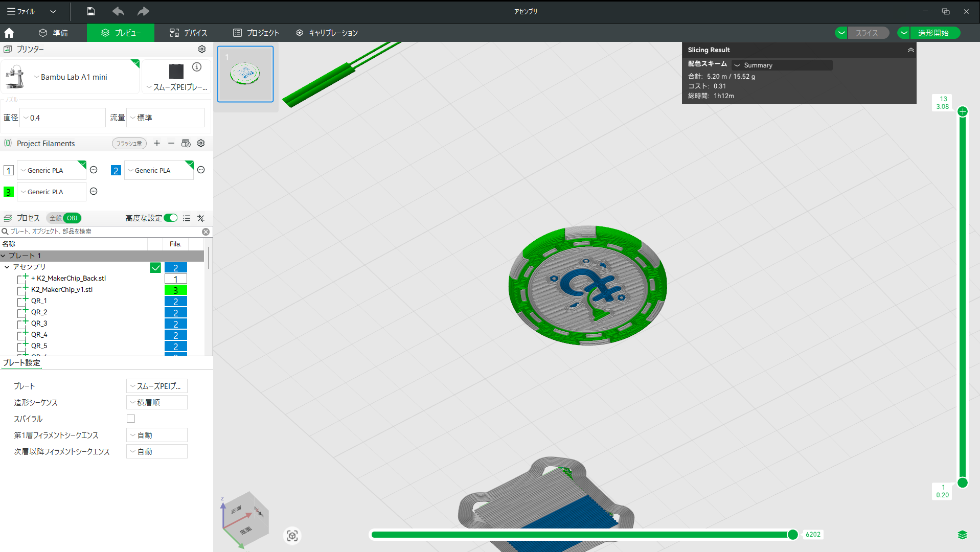Viewport: 980px width, 552px height.
Task: Clear the object search field
Action: (x=206, y=232)
